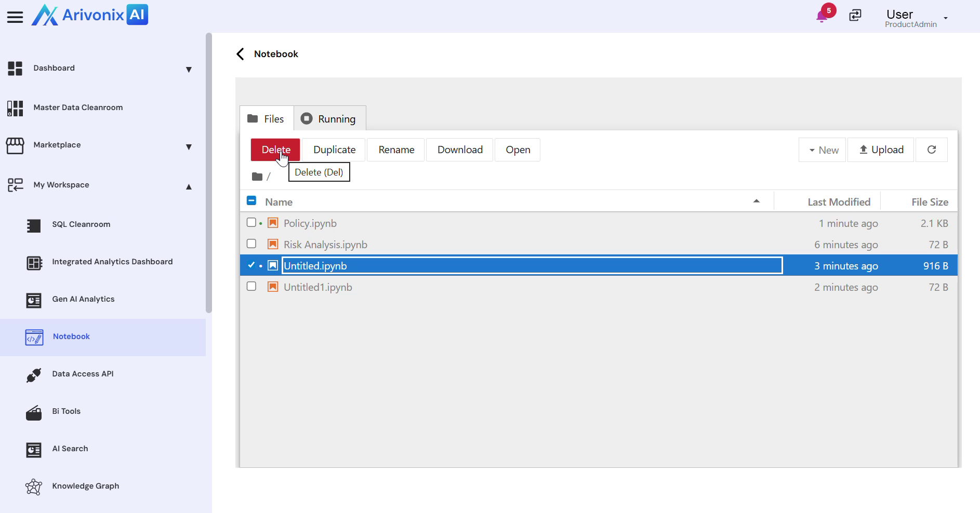980x513 pixels.
Task: Click the switch workspace icon in header
Action: pyautogui.click(x=855, y=16)
